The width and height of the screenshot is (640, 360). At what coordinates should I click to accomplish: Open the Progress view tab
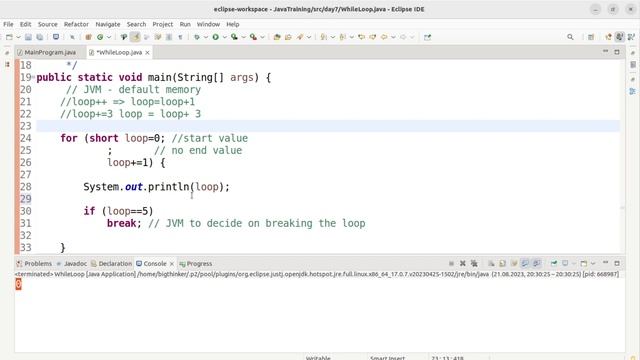click(196, 264)
